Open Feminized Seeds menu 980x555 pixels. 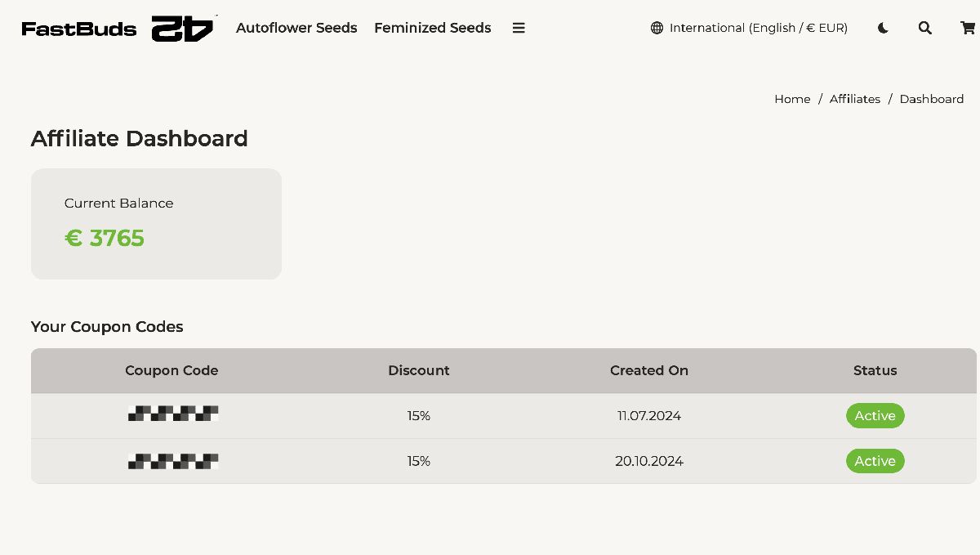pos(432,28)
